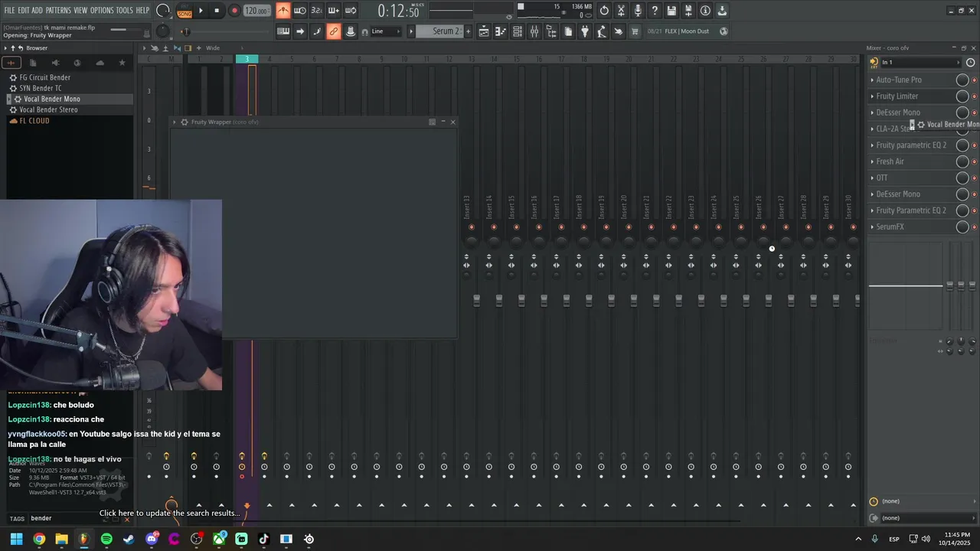This screenshot has width=980, height=551.
Task: Add new pattern with plus button
Action: (x=468, y=31)
